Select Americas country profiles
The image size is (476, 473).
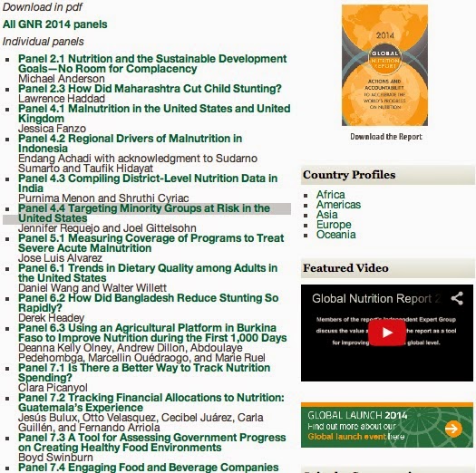coord(338,205)
